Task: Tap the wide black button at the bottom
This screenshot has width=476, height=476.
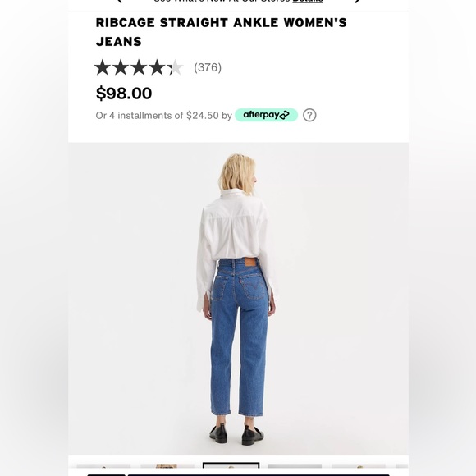Action: click(x=259, y=475)
